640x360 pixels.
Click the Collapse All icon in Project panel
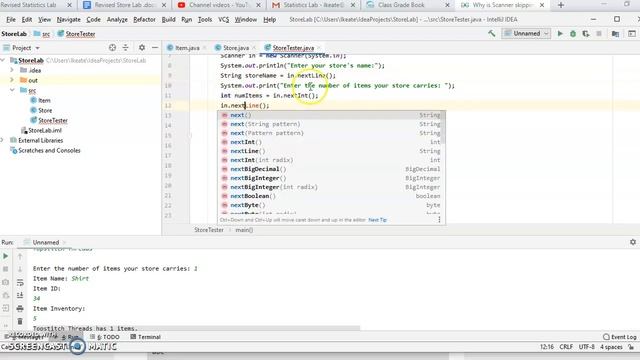[x=125, y=48]
